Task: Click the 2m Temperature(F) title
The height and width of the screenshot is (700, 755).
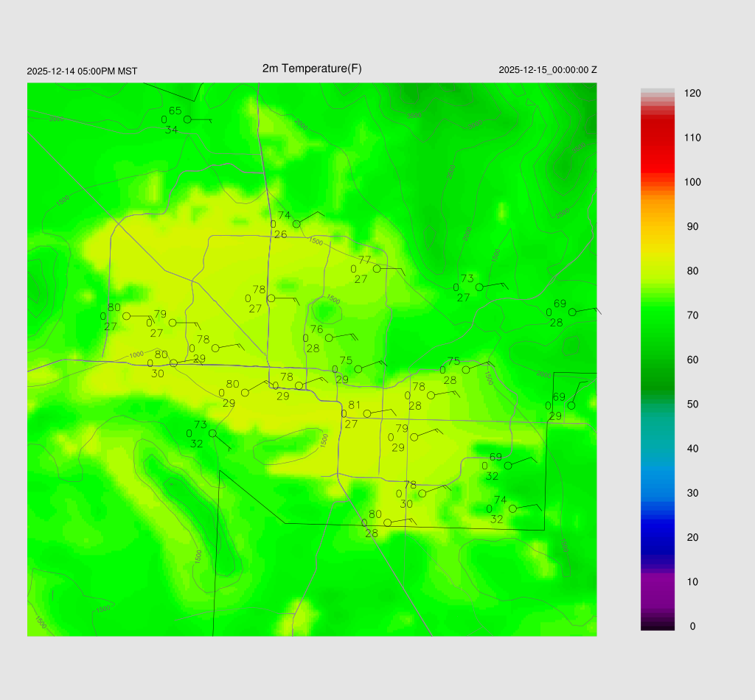Action: [312, 69]
